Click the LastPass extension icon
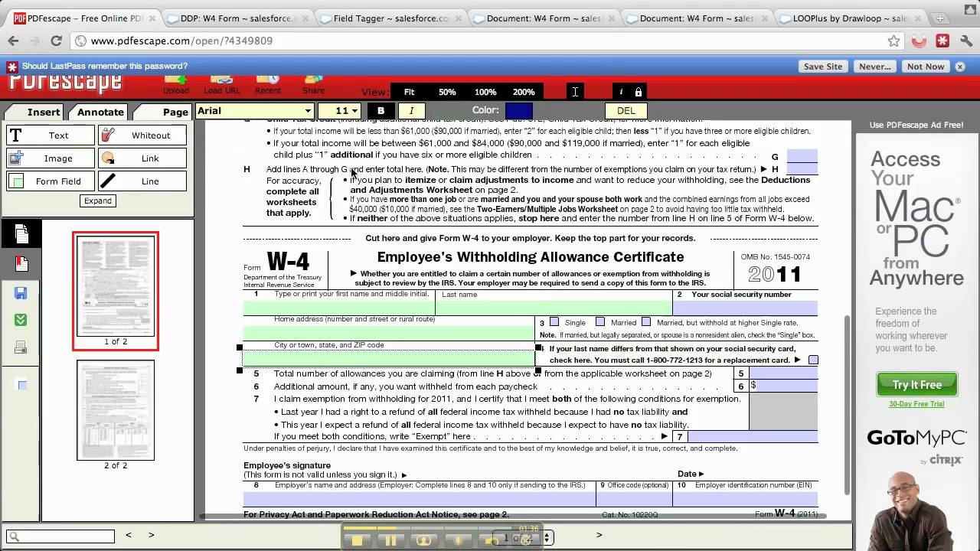This screenshot has width=980, height=551. pos(942,41)
